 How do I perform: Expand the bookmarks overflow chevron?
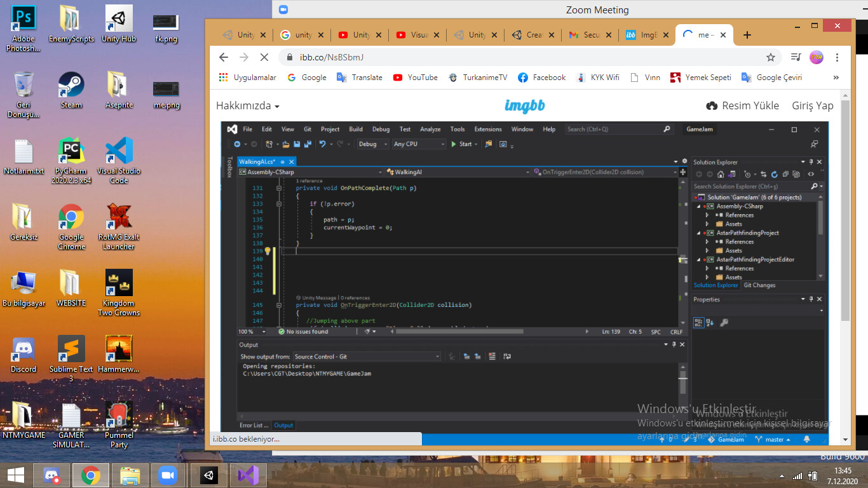tap(836, 78)
